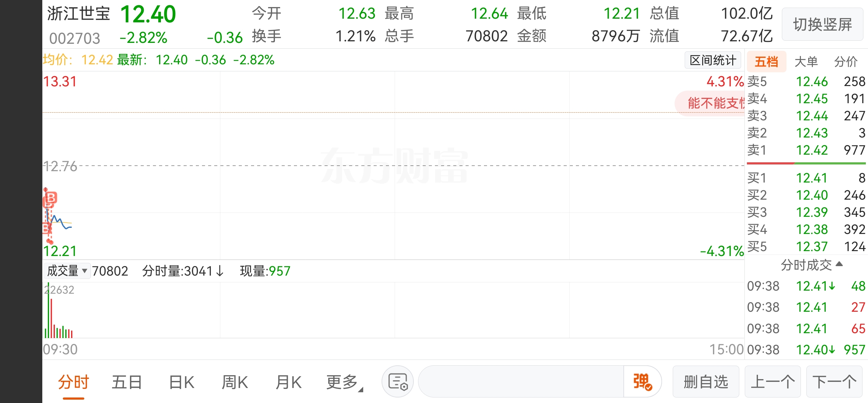Select the 日K chart view
Screen dimensions: 868x403
click(x=182, y=382)
